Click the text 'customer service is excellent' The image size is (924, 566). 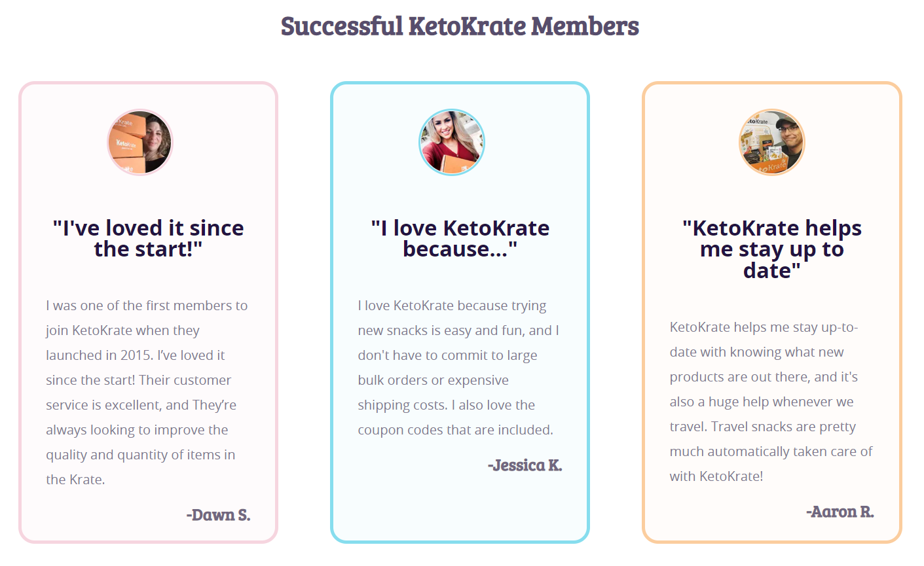coord(138,393)
